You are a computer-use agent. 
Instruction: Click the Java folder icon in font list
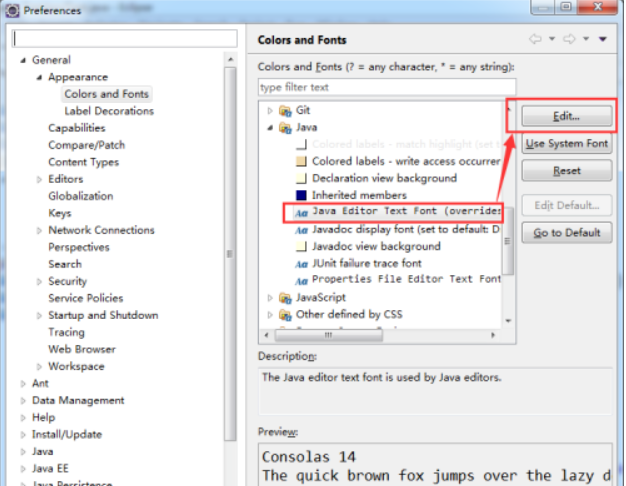point(286,128)
